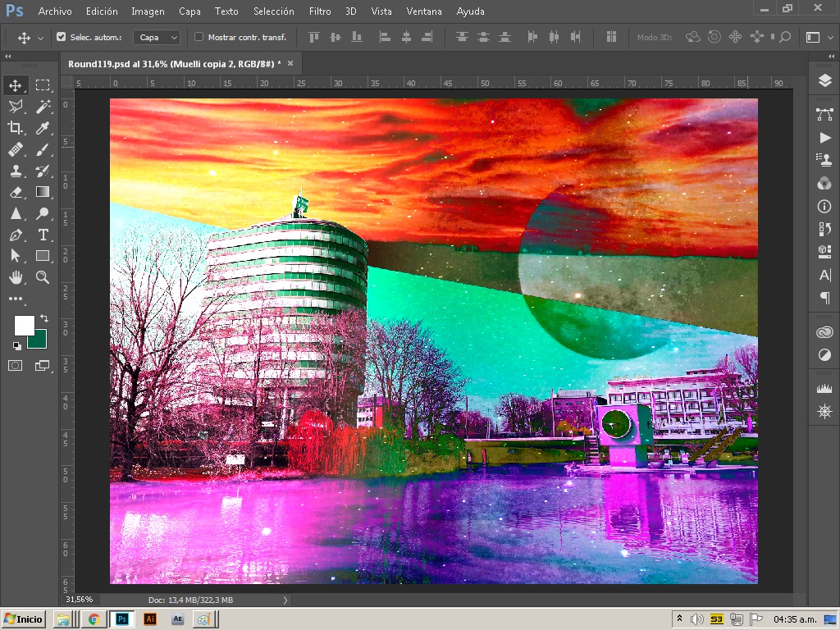Image resolution: width=840 pixels, height=630 pixels.
Task: Open the Ventana menu
Action: click(424, 11)
